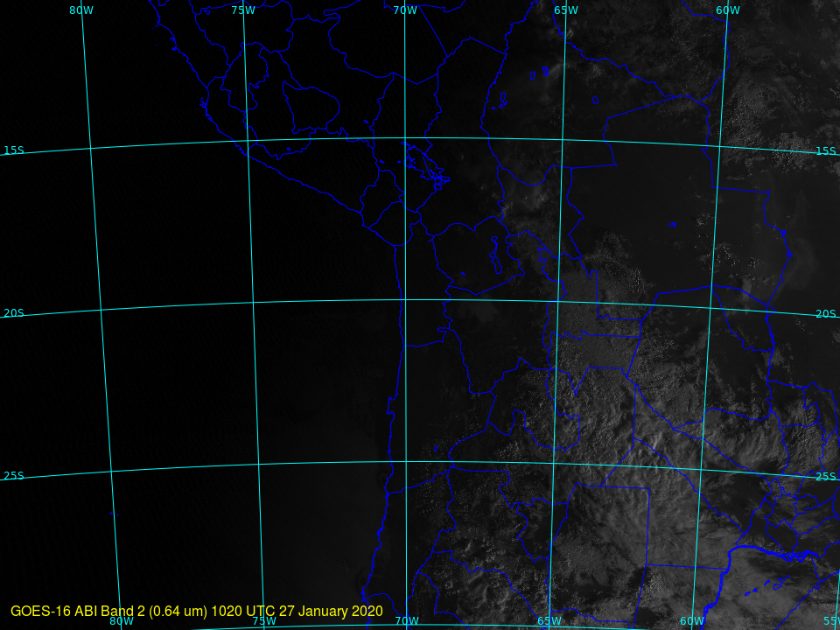Click the 55W label in bottom-right corner

click(829, 620)
